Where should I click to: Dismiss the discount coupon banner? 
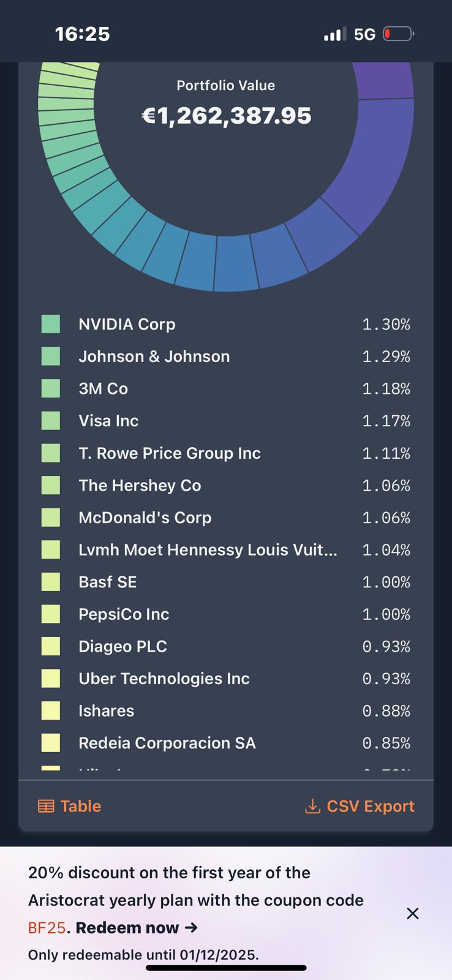(413, 913)
